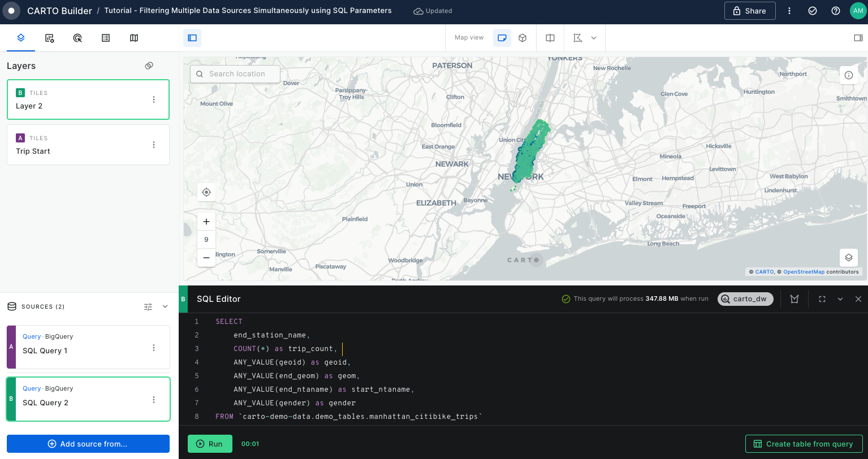Expand the draw mask tool dropdown
The image size is (868, 459).
tap(594, 38)
